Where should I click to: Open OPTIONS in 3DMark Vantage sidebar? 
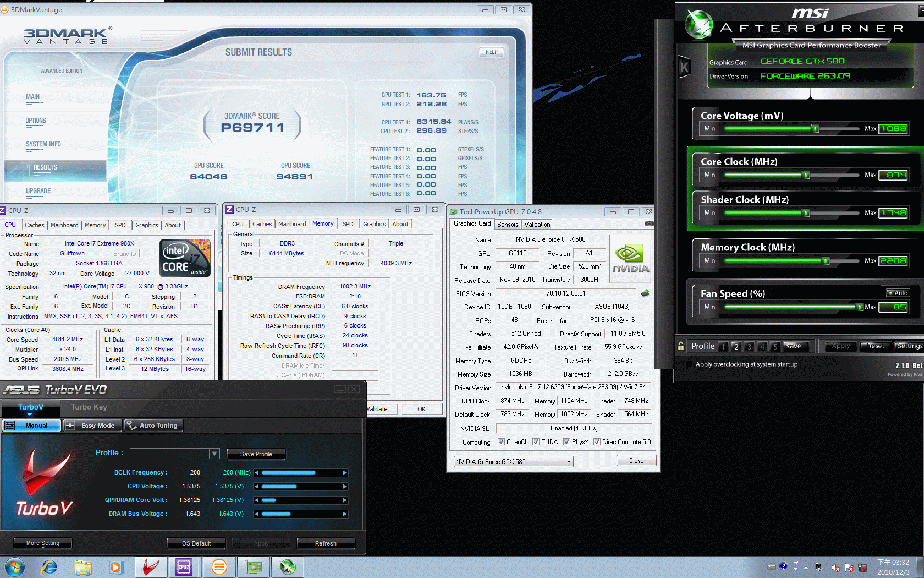click(36, 121)
